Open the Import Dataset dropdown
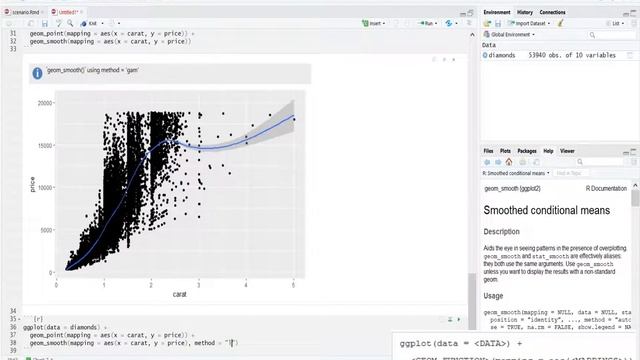This screenshot has height=360, width=640. pyautogui.click(x=529, y=24)
